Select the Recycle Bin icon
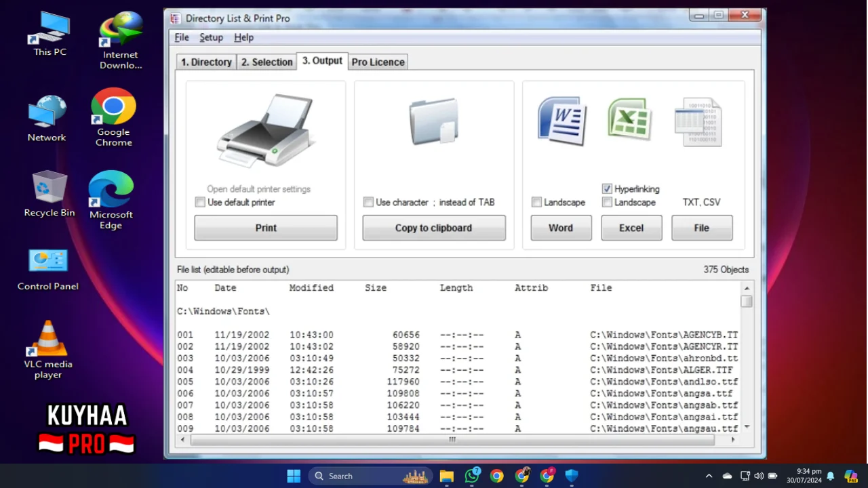Viewport: 868px width, 488px height. [x=50, y=194]
